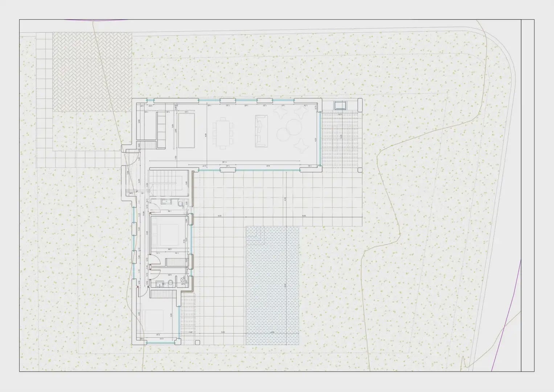Click the barbecue unit on the terrace
This screenshot has height=392, width=554.
[x=341, y=106]
